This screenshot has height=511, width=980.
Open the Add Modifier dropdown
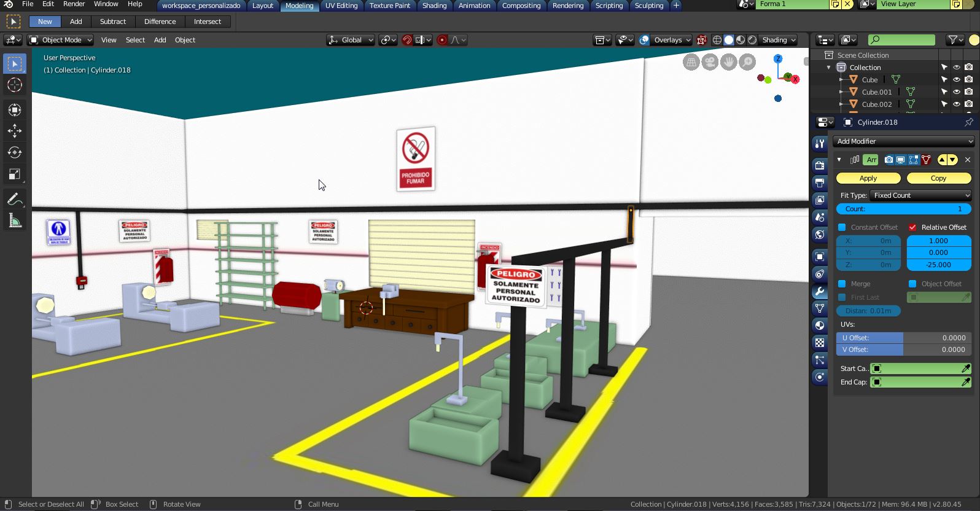[x=903, y=141]
